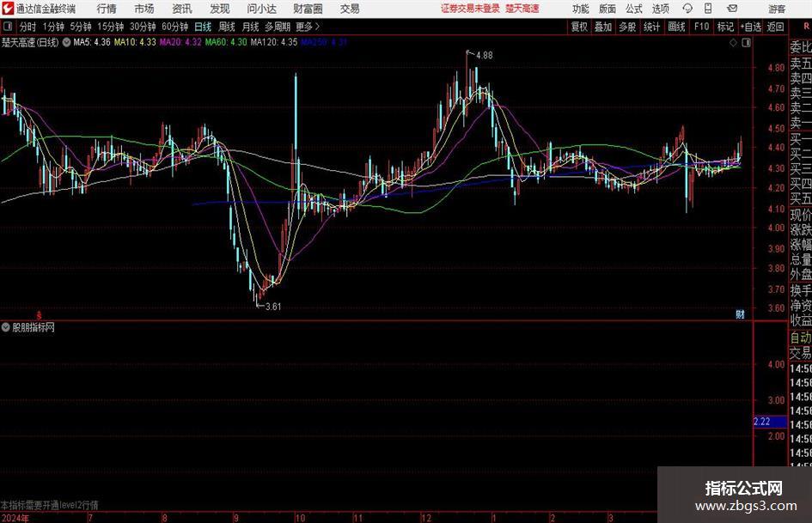
Task: Open the 选项 menu
Action: [x=660, y=9]
